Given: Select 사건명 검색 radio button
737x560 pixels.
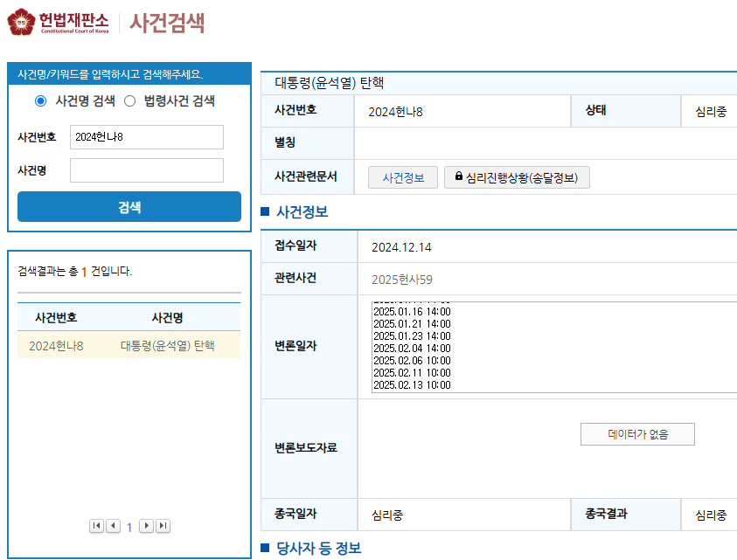Looking at the screenshot, I should pyautogui.click(x=41, y=101).
